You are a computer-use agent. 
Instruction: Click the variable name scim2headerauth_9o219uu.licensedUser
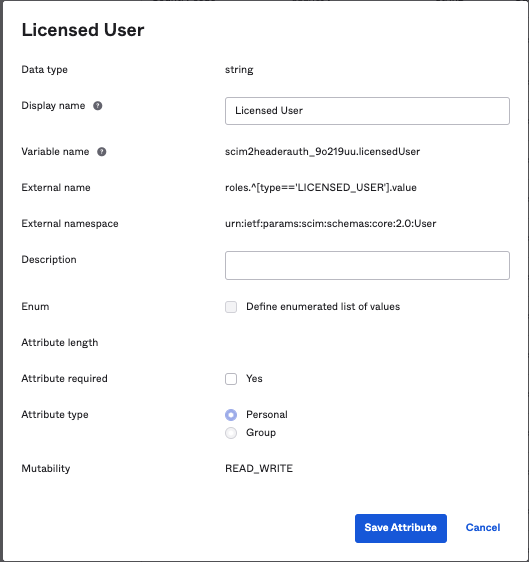click(322, 152)
